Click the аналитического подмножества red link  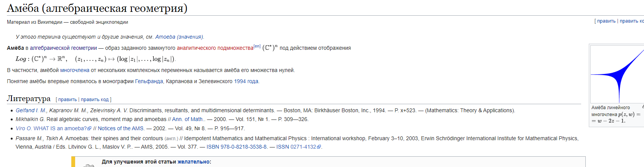(x=215, y=48)
